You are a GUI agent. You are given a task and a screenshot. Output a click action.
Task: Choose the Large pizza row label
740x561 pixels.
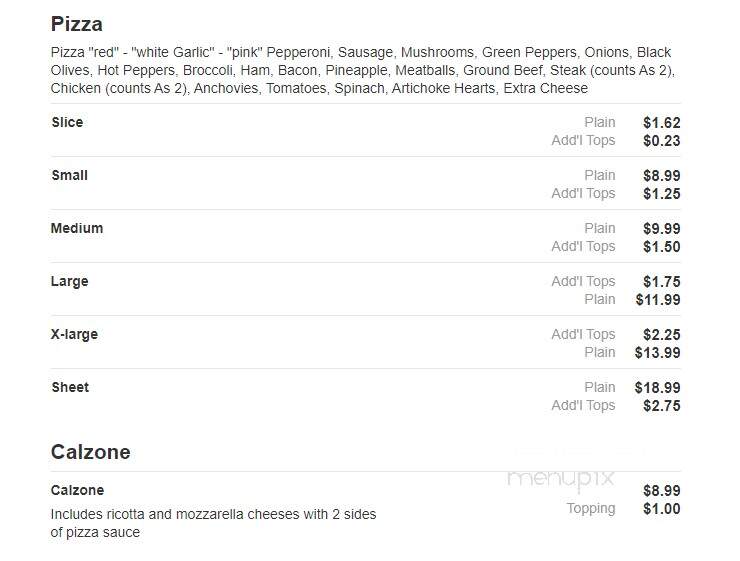(x=69, y=281)
